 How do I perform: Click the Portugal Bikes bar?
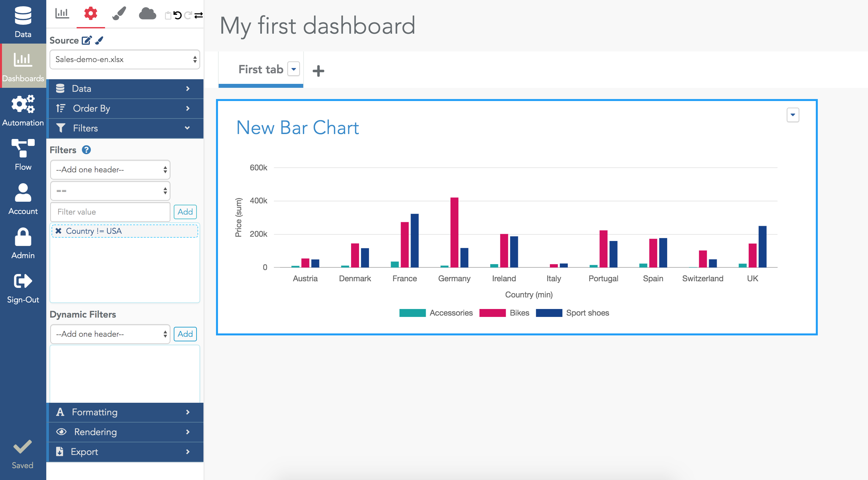603,249
